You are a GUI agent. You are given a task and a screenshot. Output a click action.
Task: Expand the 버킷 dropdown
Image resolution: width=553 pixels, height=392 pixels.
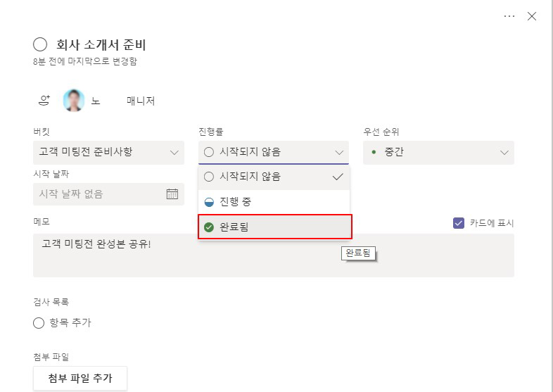pos(108,153)
